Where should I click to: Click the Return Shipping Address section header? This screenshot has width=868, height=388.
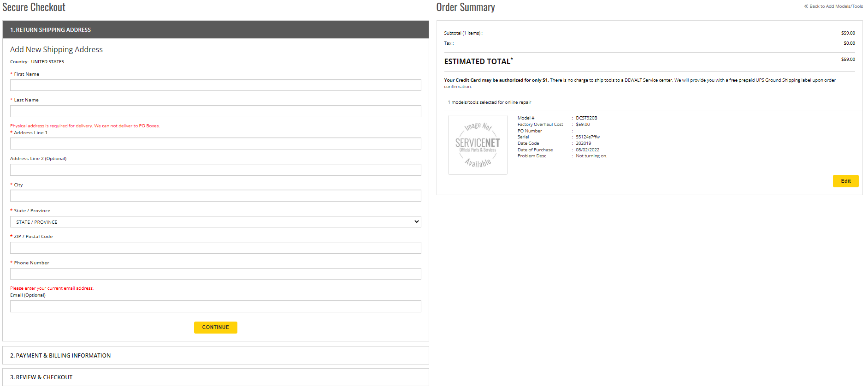(x=215, y=30)
